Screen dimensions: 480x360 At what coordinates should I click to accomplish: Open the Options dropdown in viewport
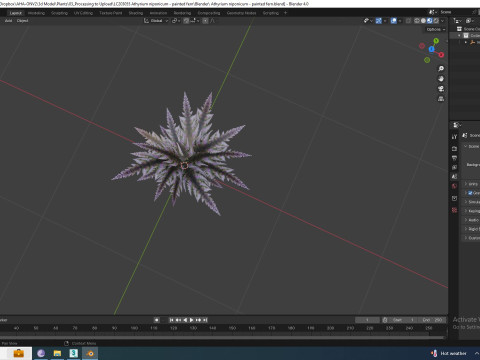436,29
